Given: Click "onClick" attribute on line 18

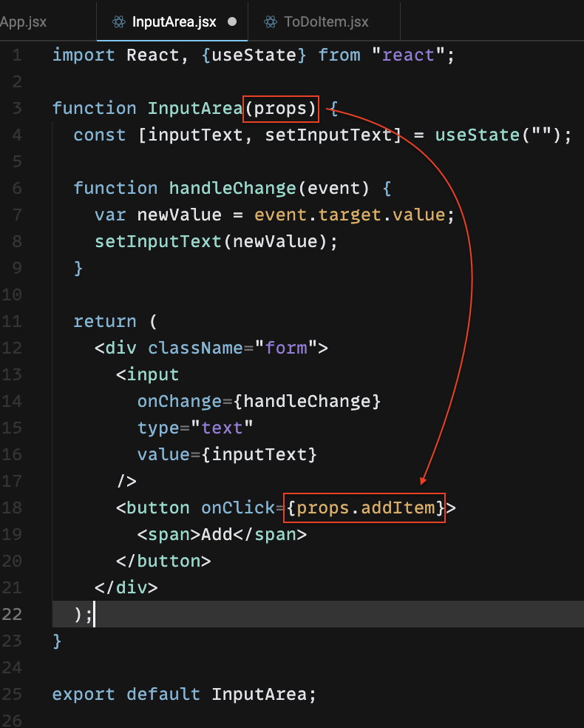Looking at the screenshot, I should [x=238, y=508].
